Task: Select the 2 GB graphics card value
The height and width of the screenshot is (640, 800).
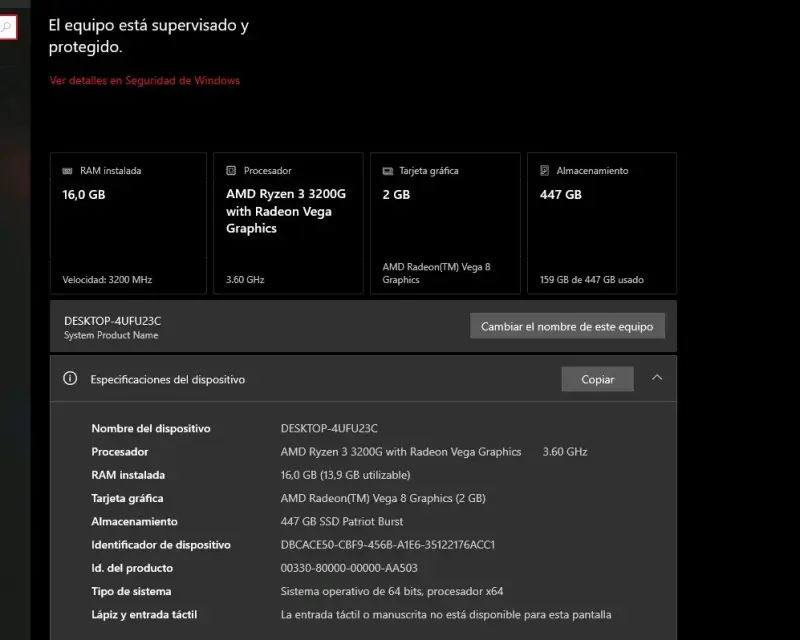Action: 396,194
